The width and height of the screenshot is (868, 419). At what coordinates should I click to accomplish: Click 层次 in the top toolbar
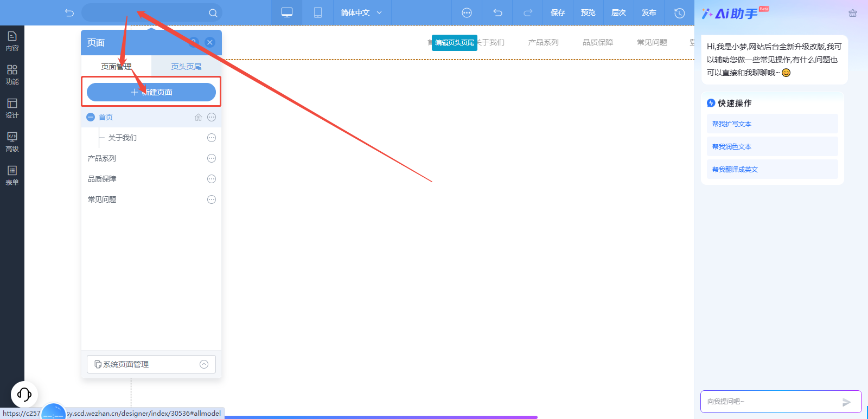click(618, 13)
